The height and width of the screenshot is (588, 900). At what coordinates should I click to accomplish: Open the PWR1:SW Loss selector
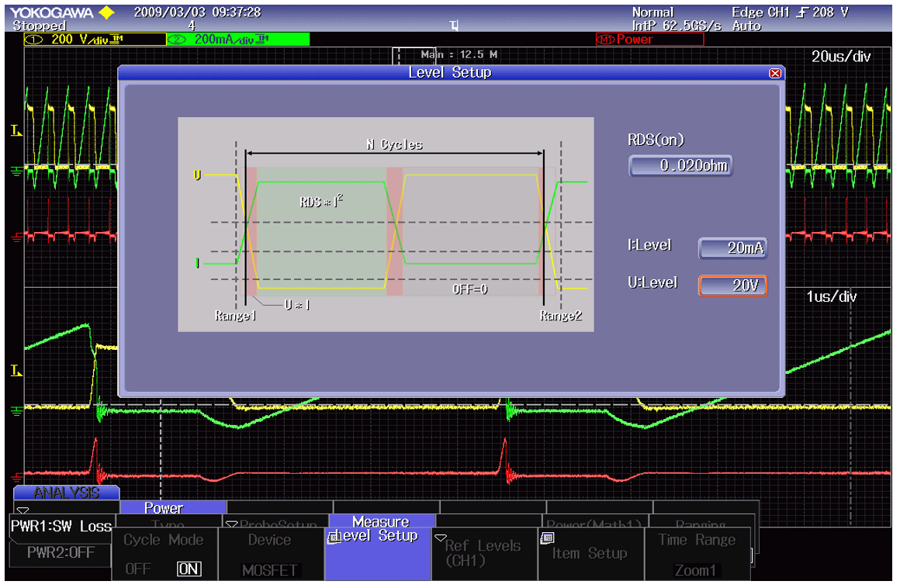click(62, 527)
